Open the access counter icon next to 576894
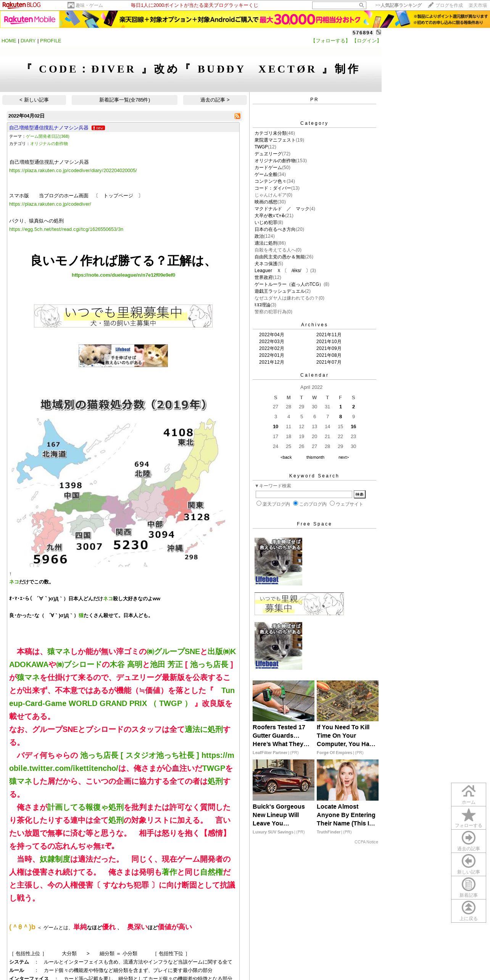This screenshot has height=980, width=490. (x=379, y=32)
